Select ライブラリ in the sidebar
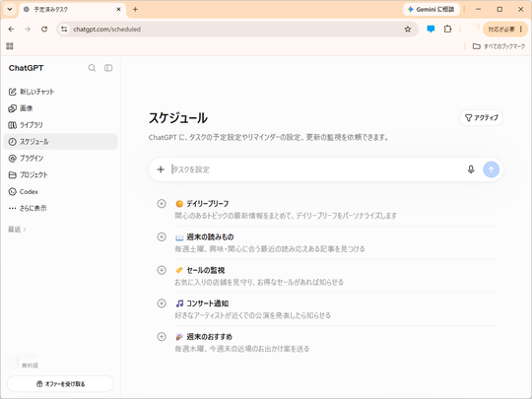 click(26, 125)
